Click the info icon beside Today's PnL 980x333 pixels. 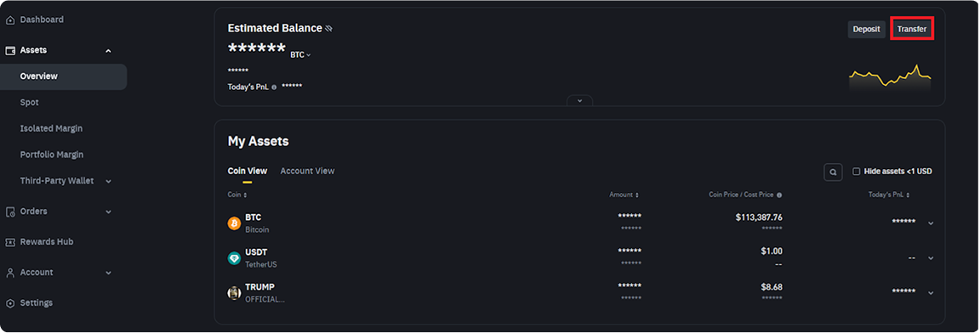[275, 87]
